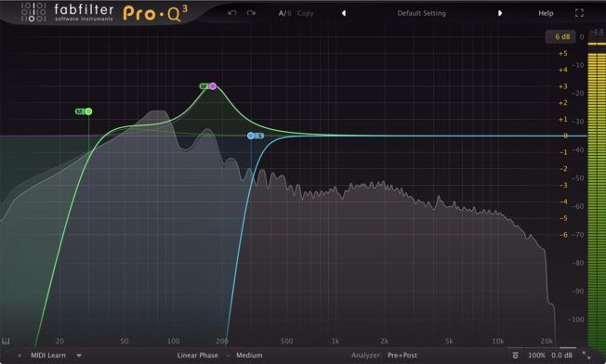
Task: Open the Help menu
Action: (546, 13)
